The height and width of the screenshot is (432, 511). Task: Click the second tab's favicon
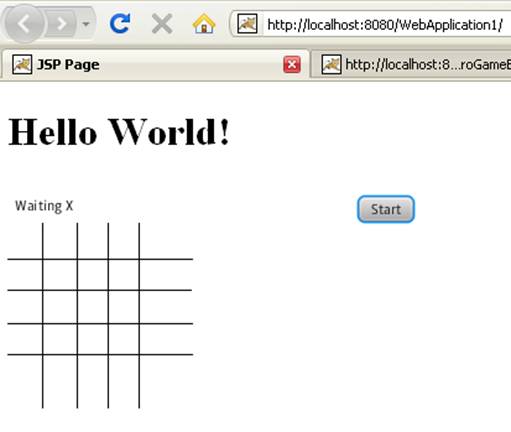[x=331, y=64]
